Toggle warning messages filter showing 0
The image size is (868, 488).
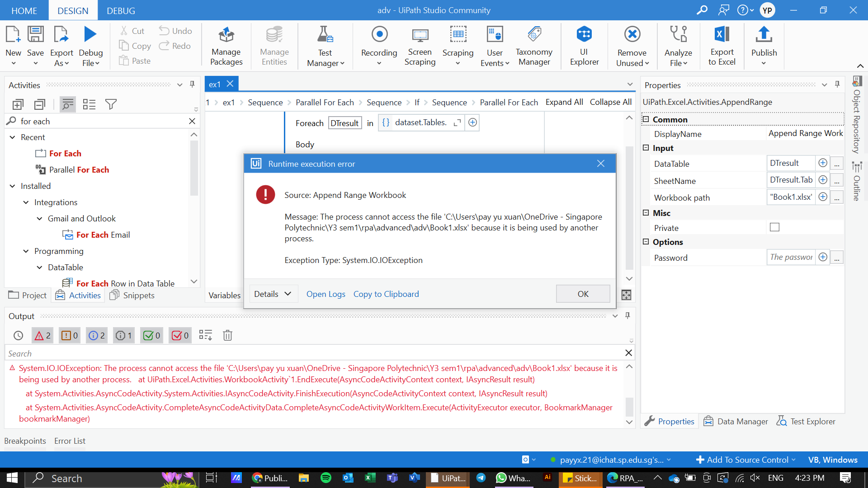coord(70,335)
